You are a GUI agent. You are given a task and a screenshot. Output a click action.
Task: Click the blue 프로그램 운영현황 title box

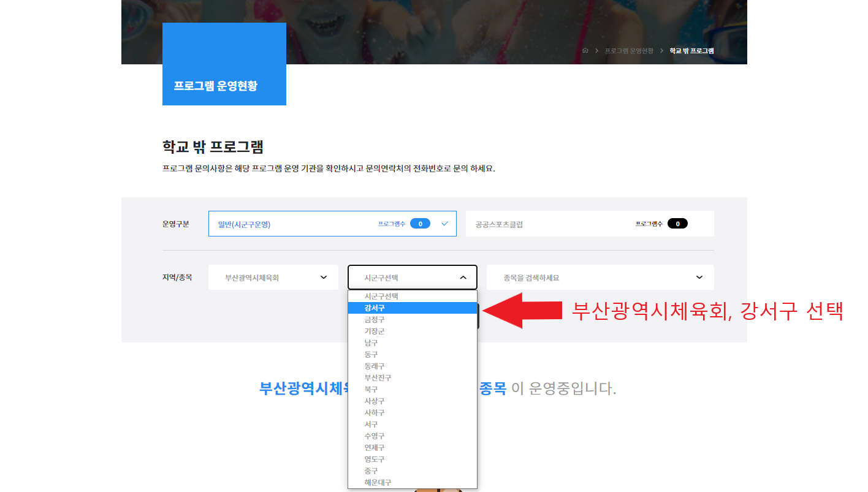tap(224, 64)
